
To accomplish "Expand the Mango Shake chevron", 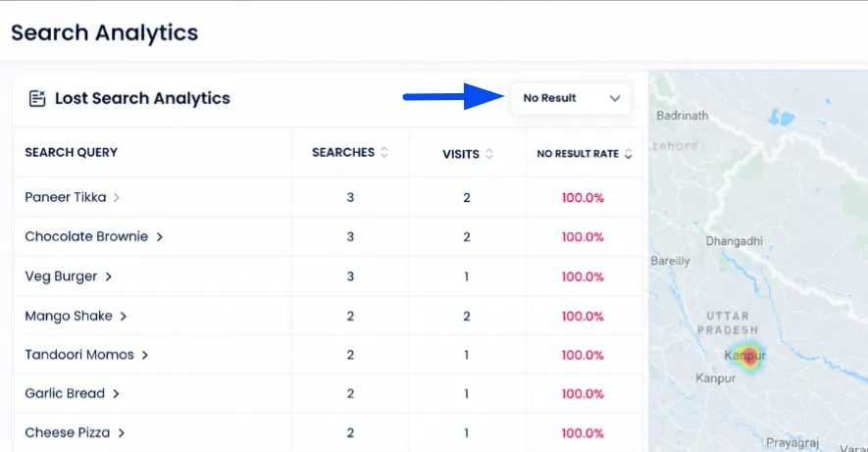I will pos(124,316).
